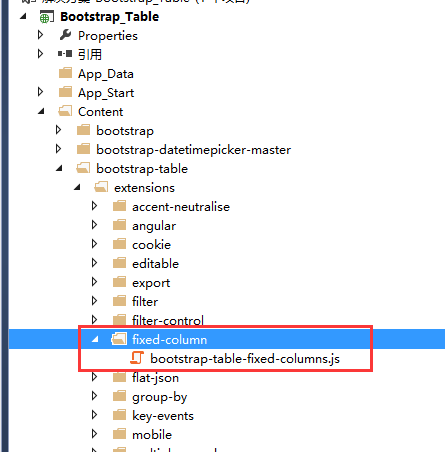Open the bootstrap-table-fixed-columns.js file name
Viewport: 445px width, 452px height.
pyautogui.click(x=245, y=359)
